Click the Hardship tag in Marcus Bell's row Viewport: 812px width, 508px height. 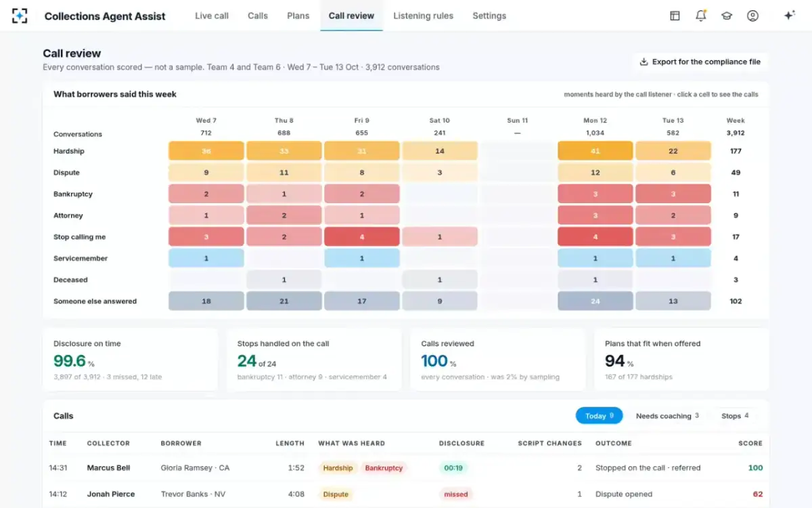tap(338, 468)
